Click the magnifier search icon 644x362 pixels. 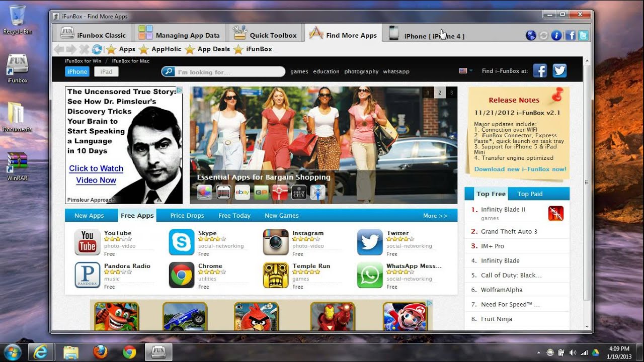(x=169, y=72)
